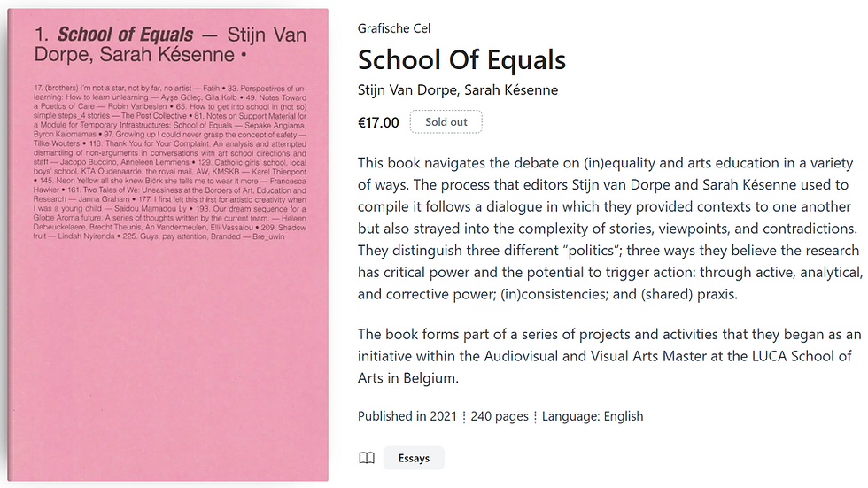Open the Essays category tag
This screenshot has width=868, height=488.
[414, 458]
